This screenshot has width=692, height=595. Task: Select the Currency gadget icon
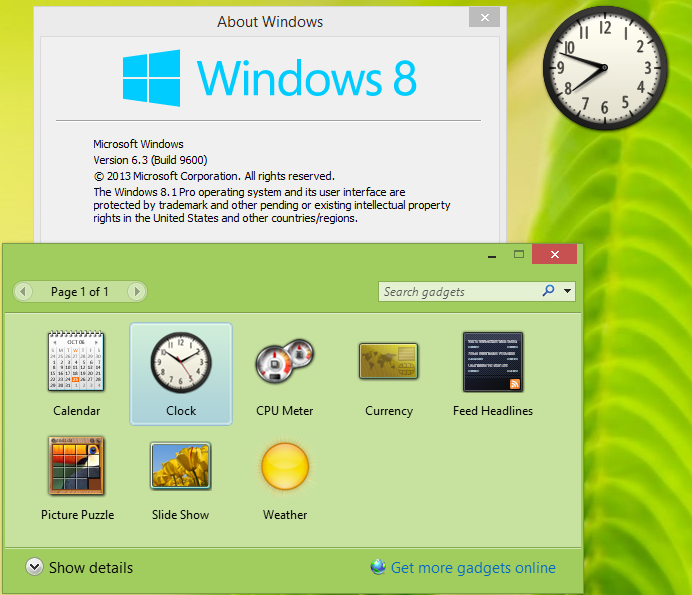pos(389,361)
